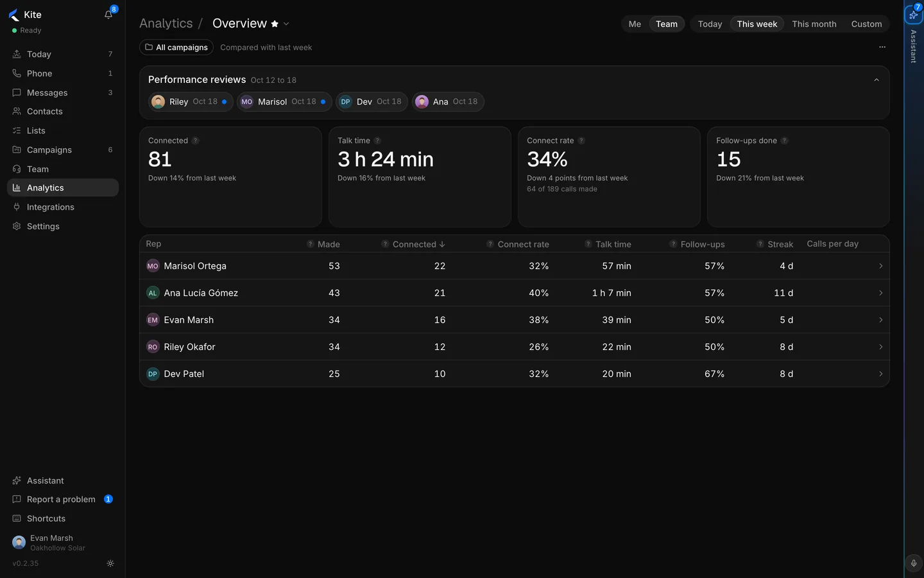The width and height of the screenshot is (924, 578).
Task: Open the notifications bell
Action: (x=108, y=15)
